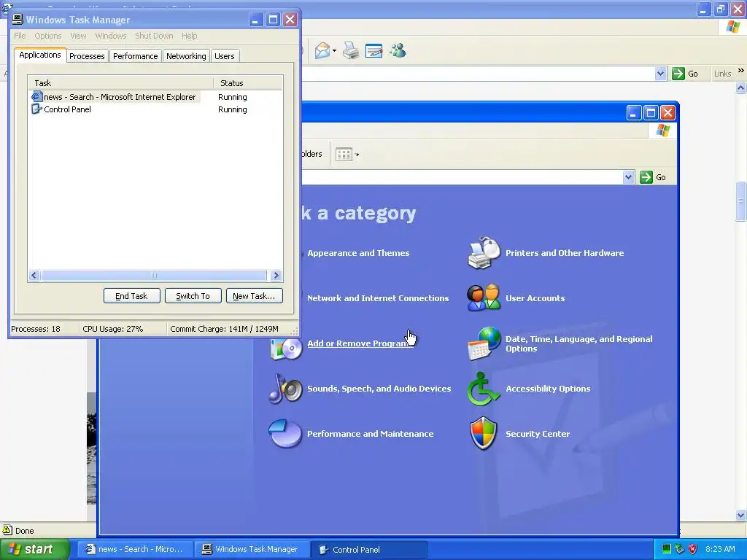The width and height of the screenshot is (747, 560).
Task: Click Internet Explorer vertical scrollbar up arrow
Action: click(741, 87)
